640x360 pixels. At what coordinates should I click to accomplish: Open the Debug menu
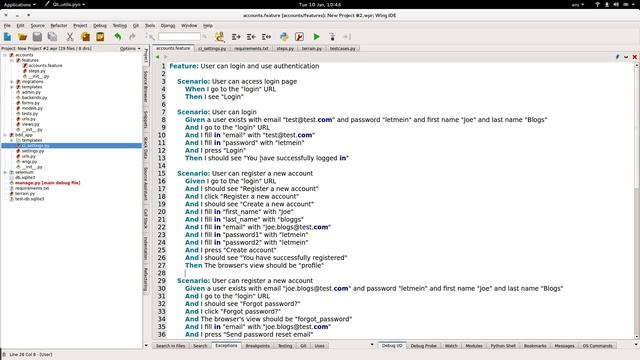click(100, 25)
